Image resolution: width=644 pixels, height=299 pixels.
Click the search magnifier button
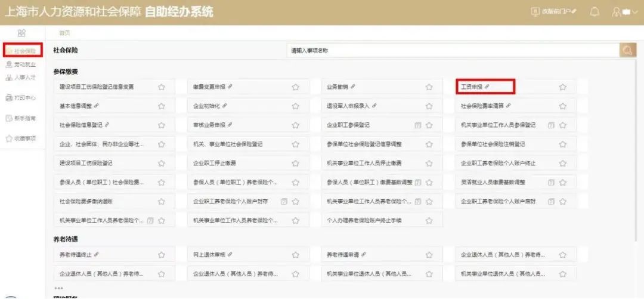627,51
